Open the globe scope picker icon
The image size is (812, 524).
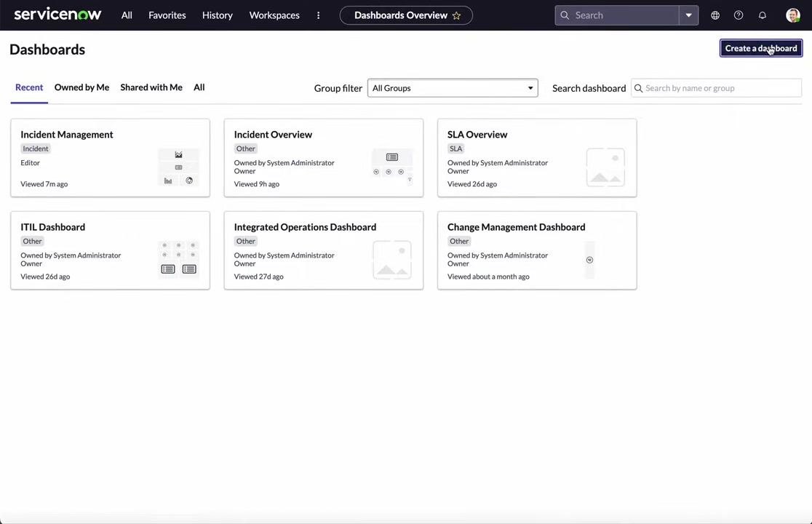pyautogui.click(x=715, y=15)
